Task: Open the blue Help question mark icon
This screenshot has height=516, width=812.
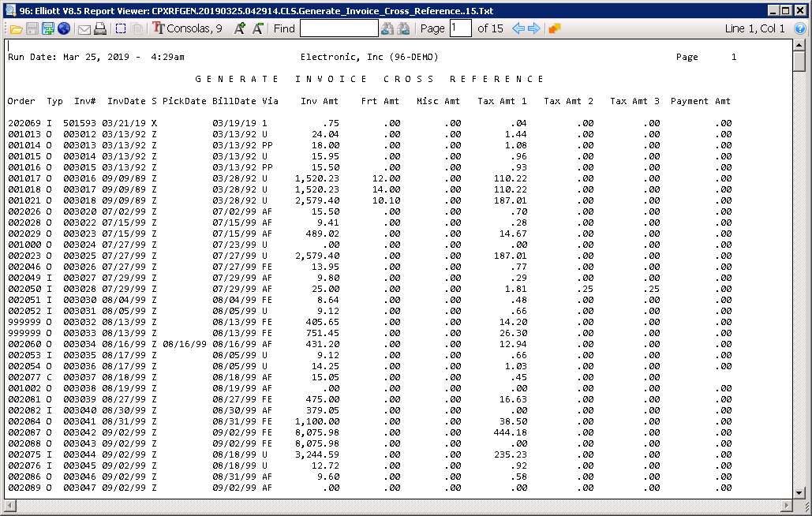Action: tap(800, 29)
